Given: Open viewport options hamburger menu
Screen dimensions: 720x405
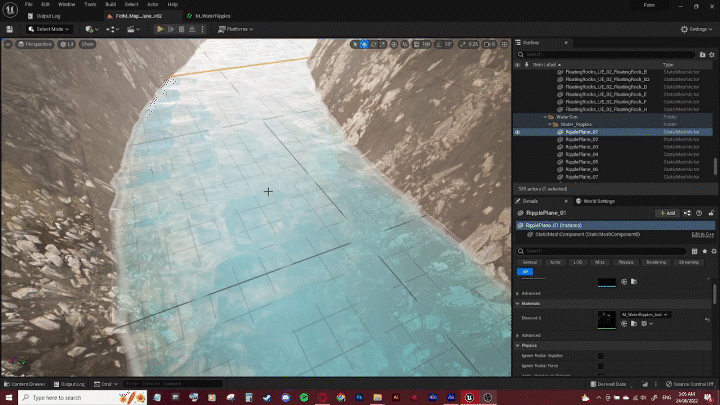Looking at the screenshot, I should (8, 44).
